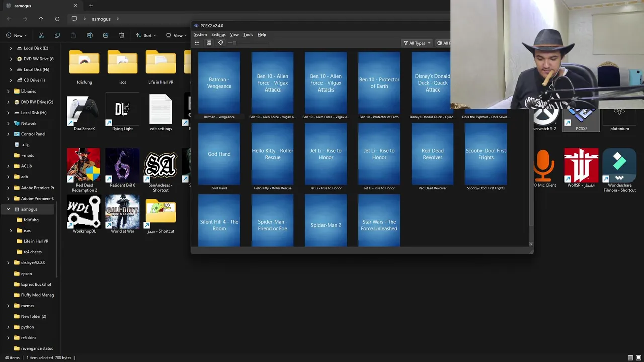Open the View dropdown in Explorer toolbar

[x=176, y=35]
